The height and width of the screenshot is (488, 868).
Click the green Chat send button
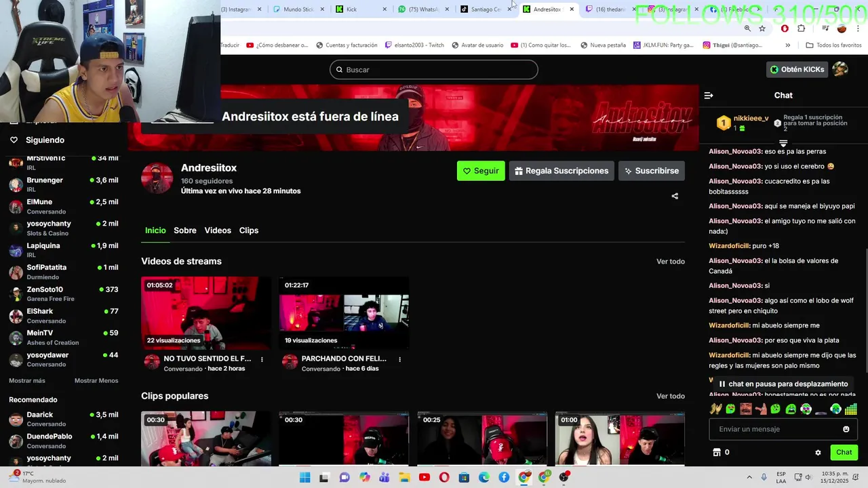coord(844,452)
